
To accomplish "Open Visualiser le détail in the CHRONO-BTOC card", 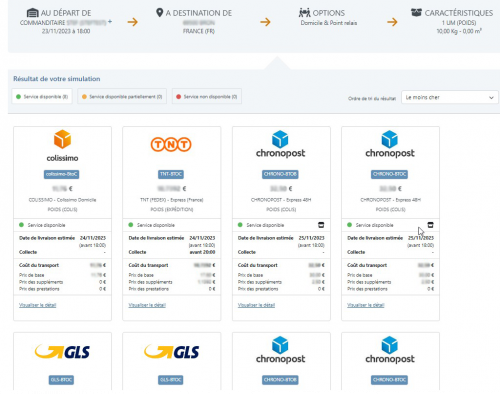I will tap(366, 305).
